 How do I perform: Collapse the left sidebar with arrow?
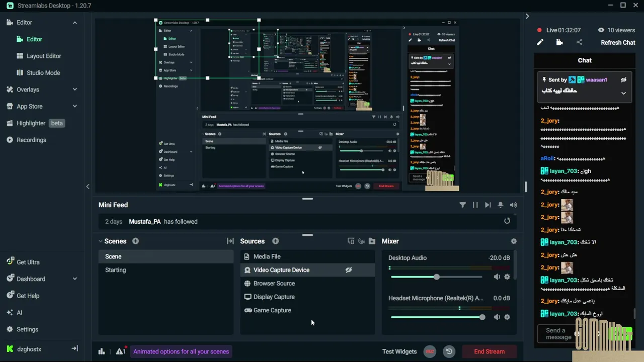tap(88, 187)
